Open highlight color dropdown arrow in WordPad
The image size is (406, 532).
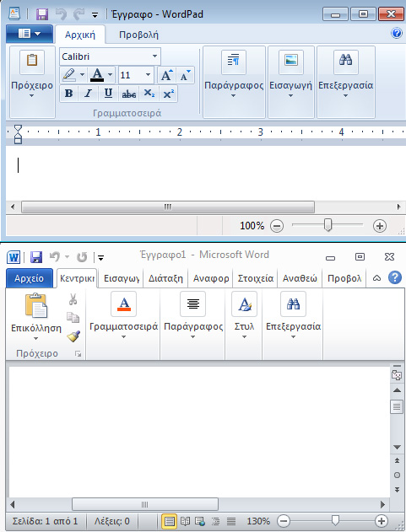pos(82,75)
